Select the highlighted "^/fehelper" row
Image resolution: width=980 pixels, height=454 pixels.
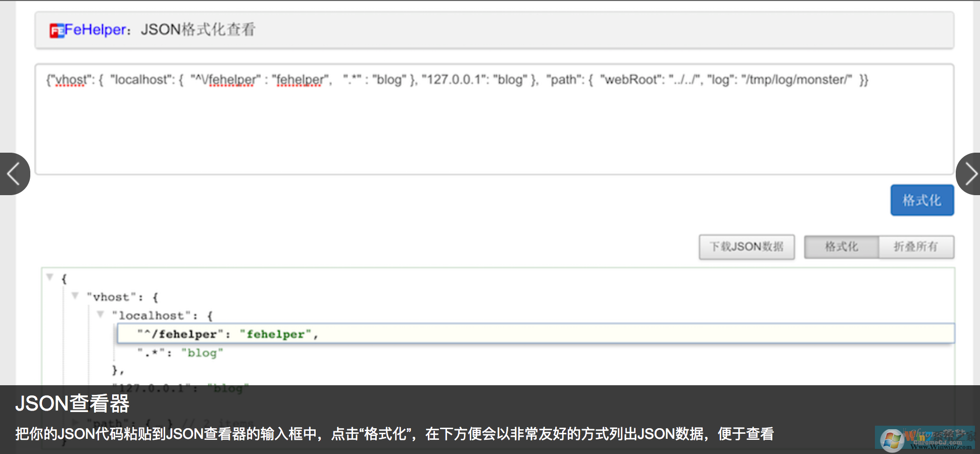pyautogui.click(x=535, y=334)
